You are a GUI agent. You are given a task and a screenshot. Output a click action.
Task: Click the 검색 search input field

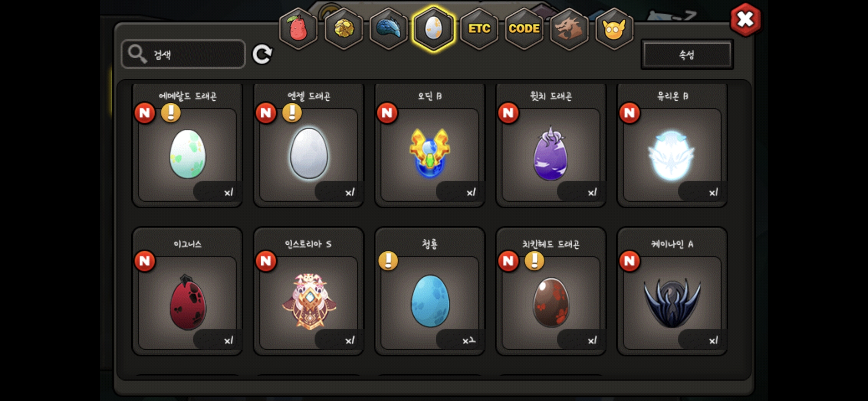pos(183,54)
